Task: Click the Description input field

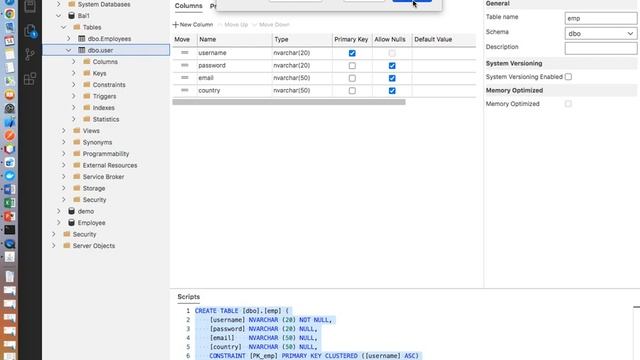Action: click(601, 48)
